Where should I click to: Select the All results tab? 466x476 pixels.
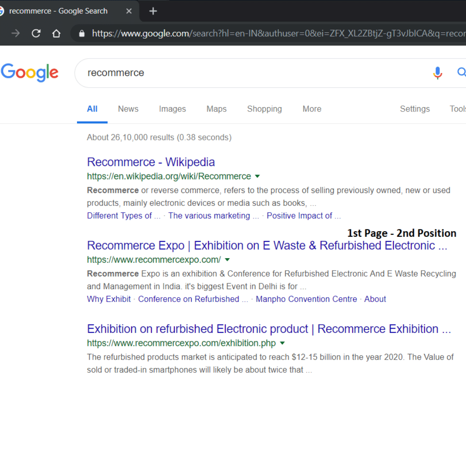pyautogui.click(x=92, y=109)
